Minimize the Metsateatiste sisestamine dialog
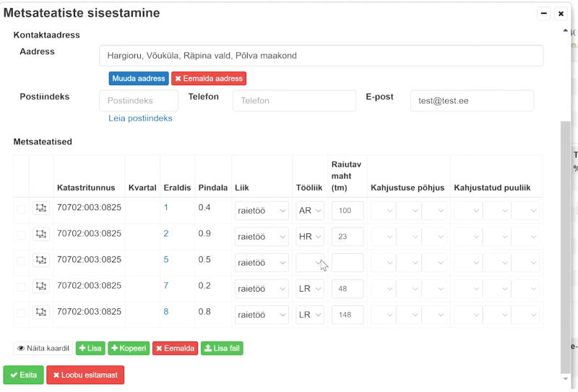 click(544, 14)
